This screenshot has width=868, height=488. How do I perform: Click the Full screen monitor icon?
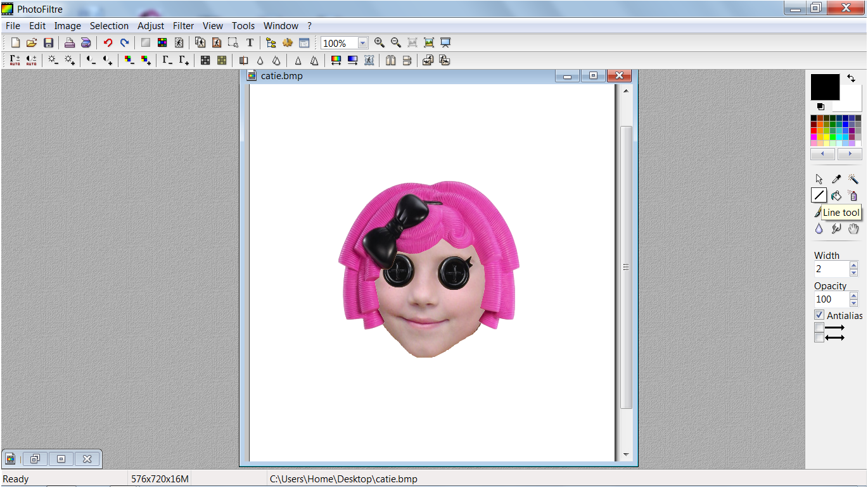click(x=445, y=43)
